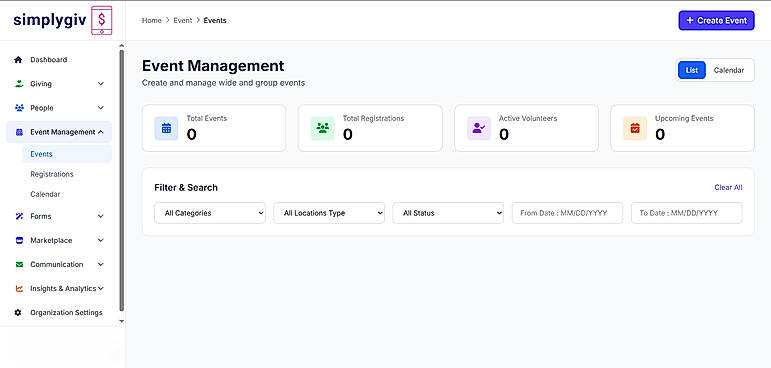
Task: Click the Event Management calendar icon in sidebar
Action: pyautogui.click(x=19, y=132)
